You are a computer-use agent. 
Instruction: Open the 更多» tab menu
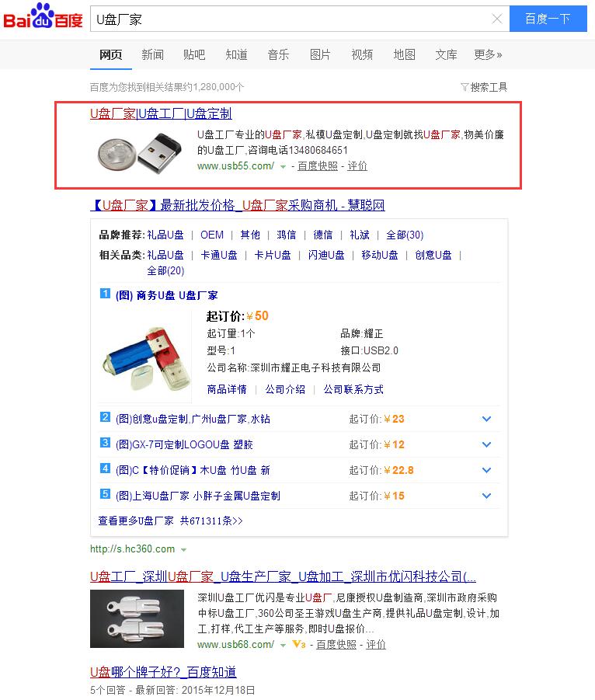tap(488, 55)
